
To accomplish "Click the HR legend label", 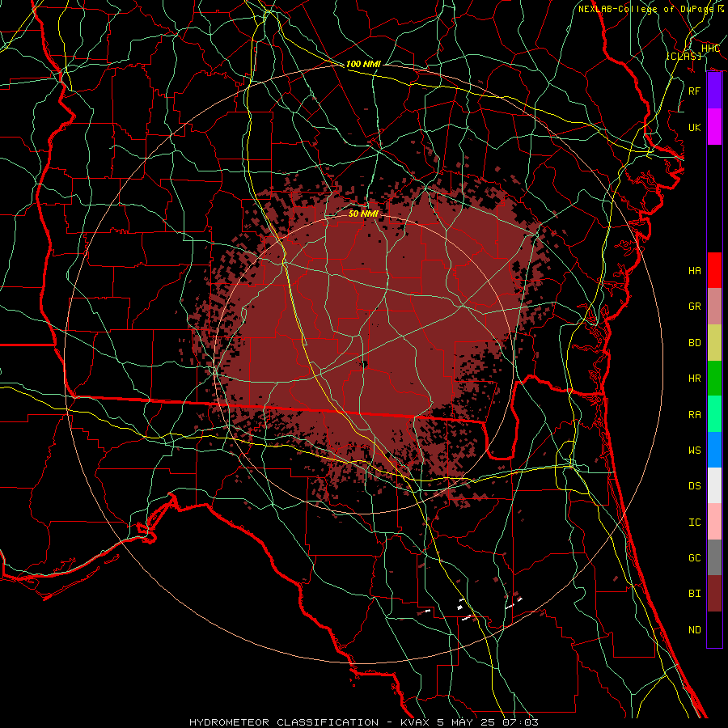I will point(695,379).
